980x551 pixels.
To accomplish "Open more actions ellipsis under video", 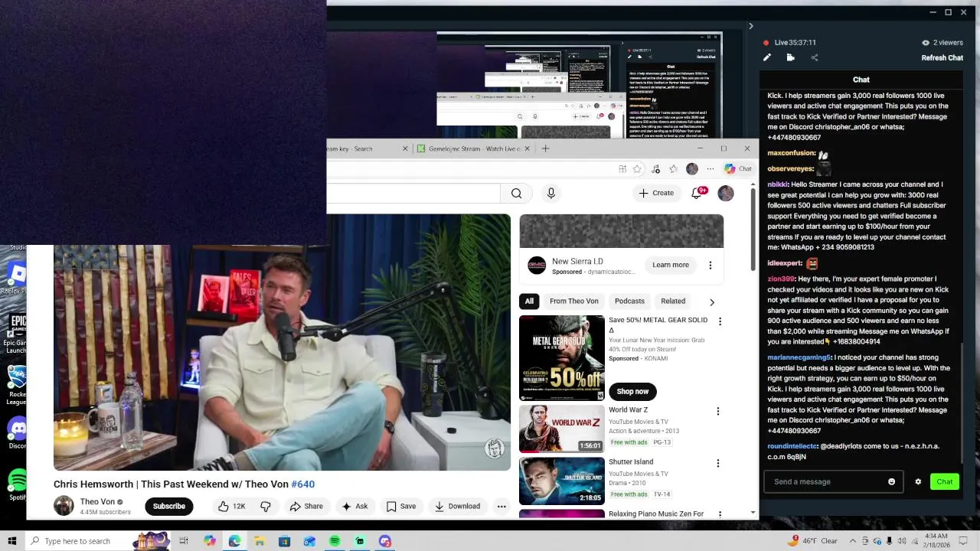I will (x=501, y=507).
